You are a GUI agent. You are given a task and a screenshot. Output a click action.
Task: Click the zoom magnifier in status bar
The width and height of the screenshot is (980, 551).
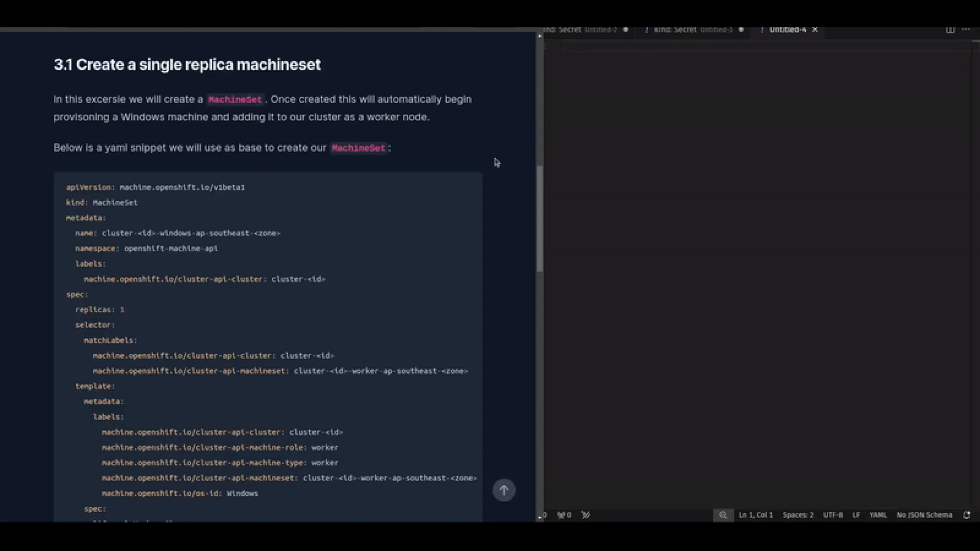[x=723, y=515]
